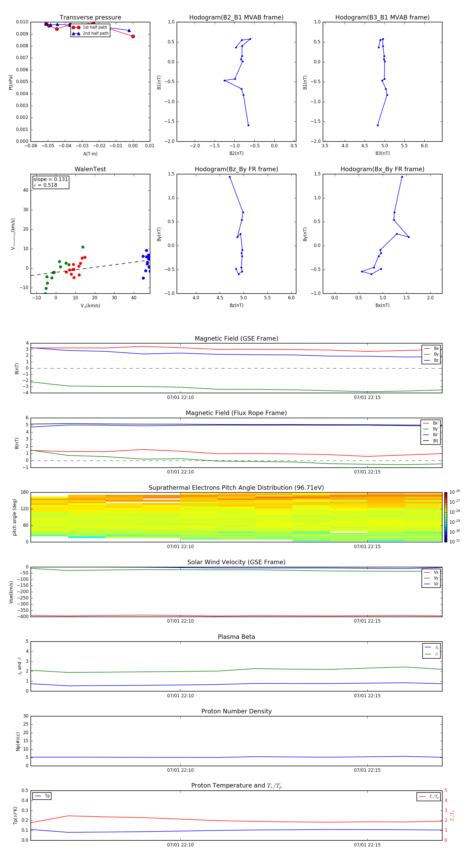This screenshot has width=473, height=868.
Task: Click the green outlier point in WalenTest
Action: click(83, 247)
